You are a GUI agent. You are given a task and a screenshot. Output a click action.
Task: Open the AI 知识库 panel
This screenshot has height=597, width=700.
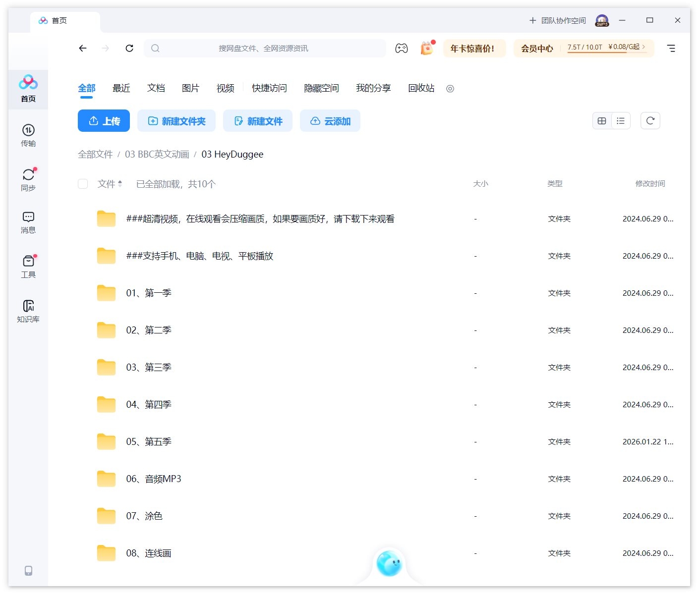coord(28,310)
